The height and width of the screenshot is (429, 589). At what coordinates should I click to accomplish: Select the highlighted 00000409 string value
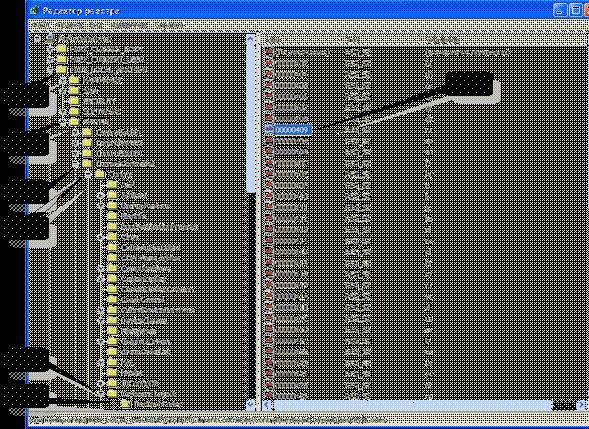pos(293,130)
